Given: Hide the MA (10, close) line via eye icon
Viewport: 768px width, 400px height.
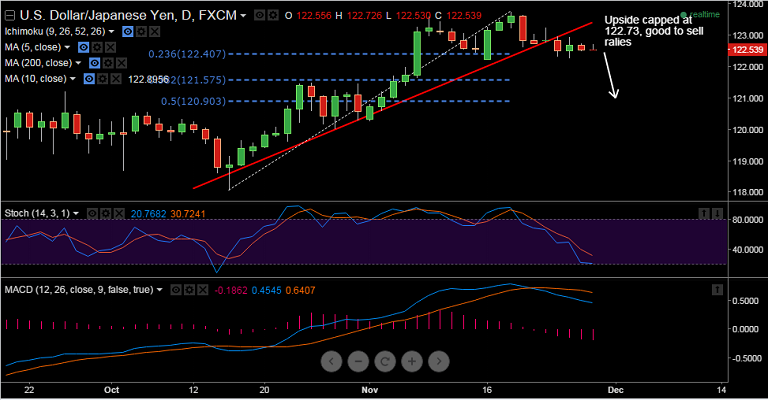Looking at the screenshot, I should [89, 79].
